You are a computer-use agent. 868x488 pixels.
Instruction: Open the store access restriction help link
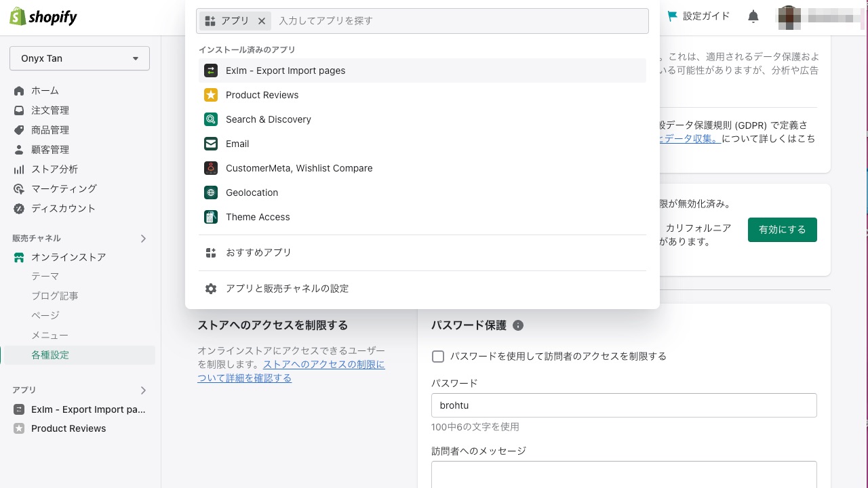[x=291, y=371]
